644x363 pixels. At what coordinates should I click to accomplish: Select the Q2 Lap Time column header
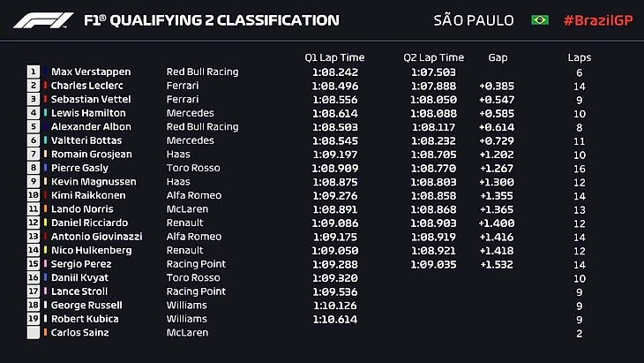pos(434,57)
